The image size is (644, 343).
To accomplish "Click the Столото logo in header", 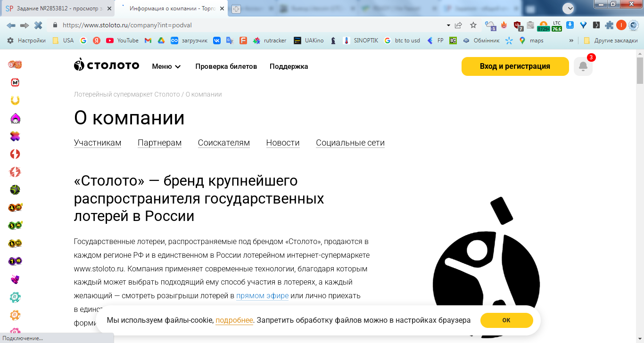I will [x=107, y=65].
